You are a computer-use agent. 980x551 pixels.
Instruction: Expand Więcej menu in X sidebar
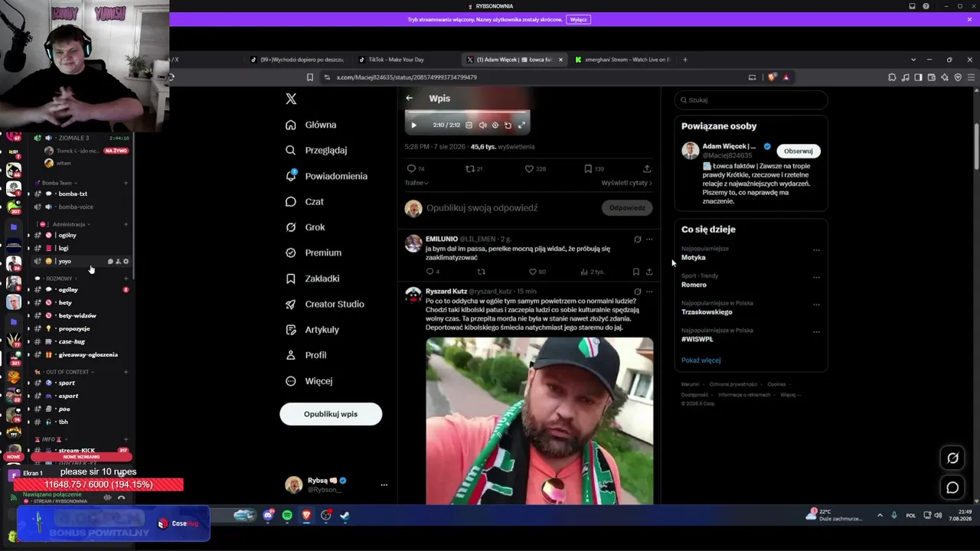pos(309,381)
